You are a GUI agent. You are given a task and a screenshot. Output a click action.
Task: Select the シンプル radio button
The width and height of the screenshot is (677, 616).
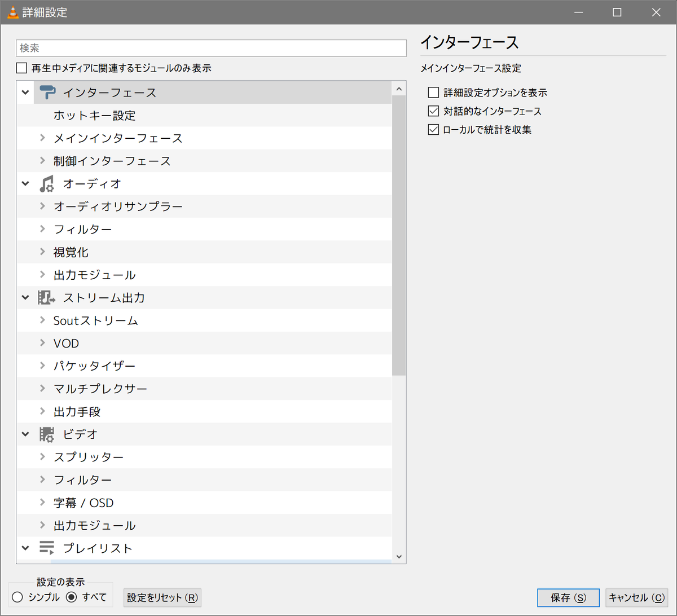(x=17, y=597)
